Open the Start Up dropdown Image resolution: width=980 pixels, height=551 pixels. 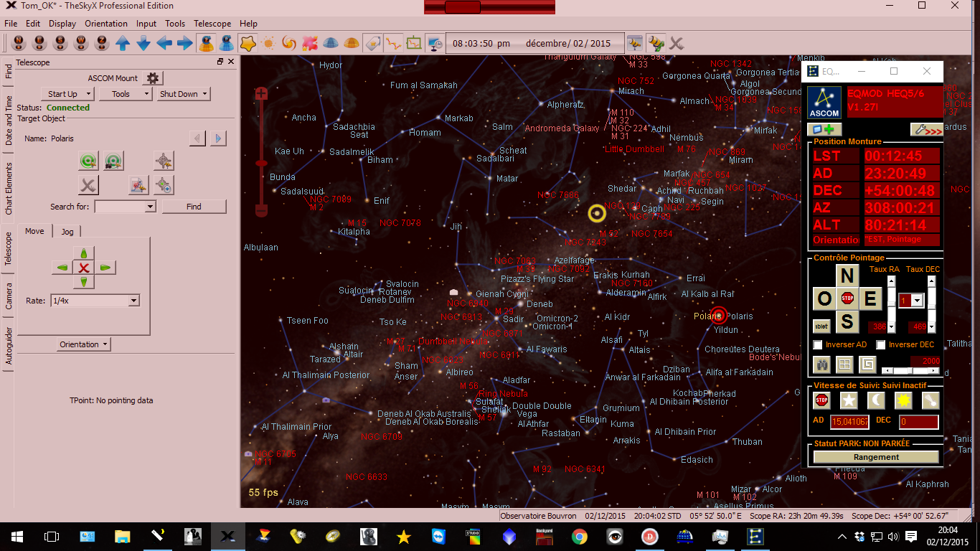pyautogui.click(x=67, y=94)
